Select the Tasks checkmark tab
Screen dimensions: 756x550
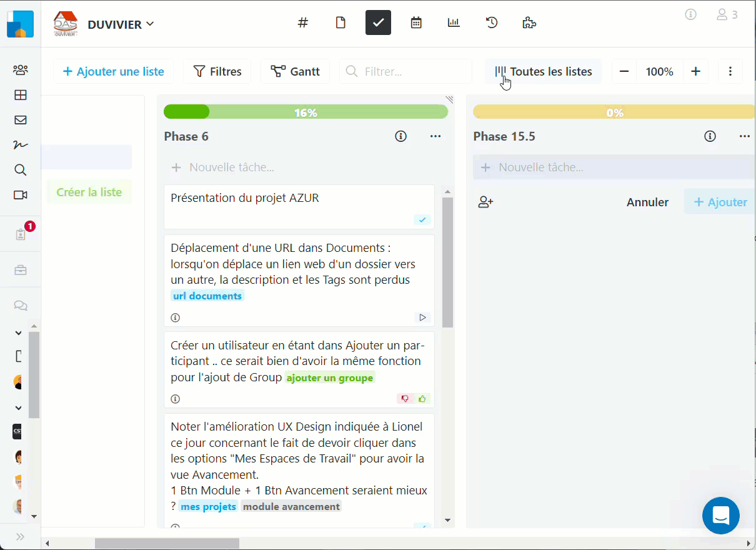click(x=378, y=23)
